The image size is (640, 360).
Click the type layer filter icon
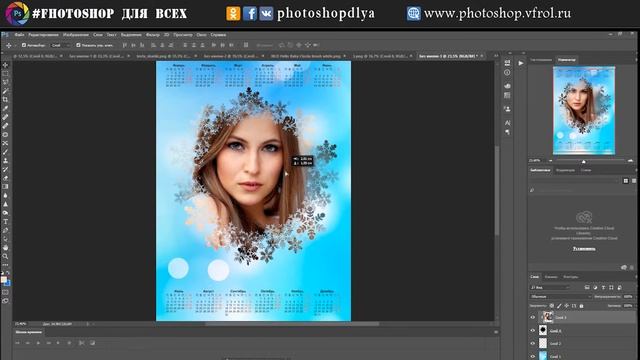coord(603,287)
